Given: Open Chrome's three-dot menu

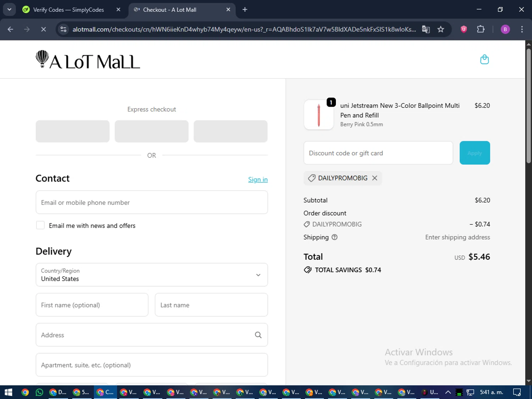Looking at the screenshot, I should click(x=522, y=29).
